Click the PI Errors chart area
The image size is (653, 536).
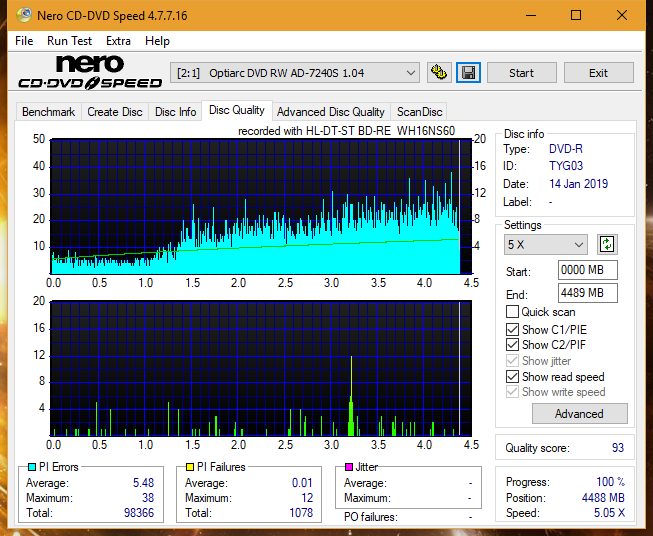tap(261, 207)
